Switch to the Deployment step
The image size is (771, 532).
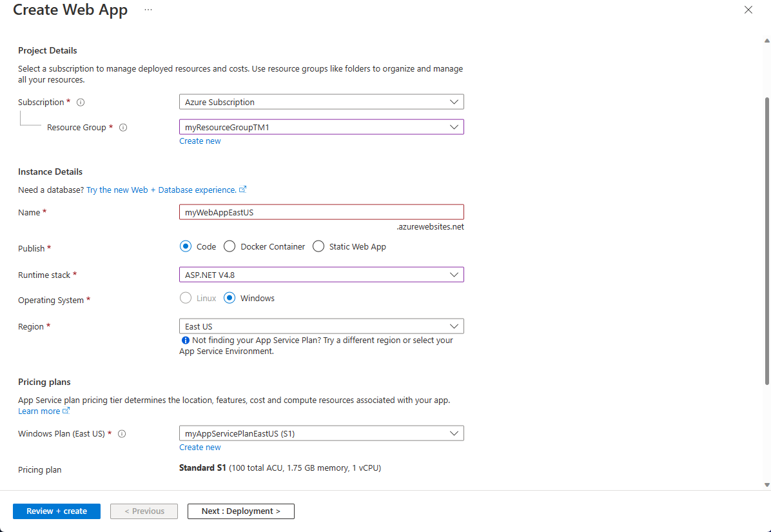pyautogui.click(x=240, y=511)
